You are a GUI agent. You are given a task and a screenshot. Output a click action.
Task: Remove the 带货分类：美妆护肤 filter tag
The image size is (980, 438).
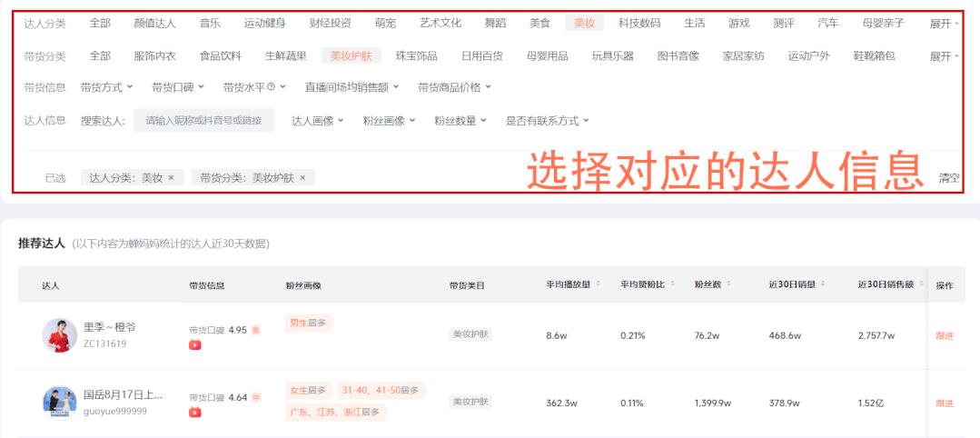point(302,178)
